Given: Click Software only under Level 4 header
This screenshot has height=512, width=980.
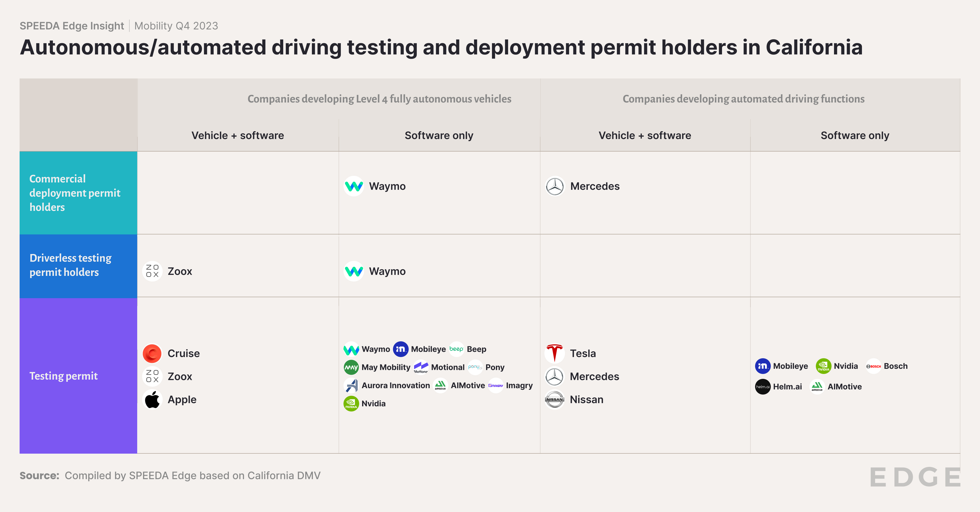Looking at the screenshot, I should (x=439, y=136).
